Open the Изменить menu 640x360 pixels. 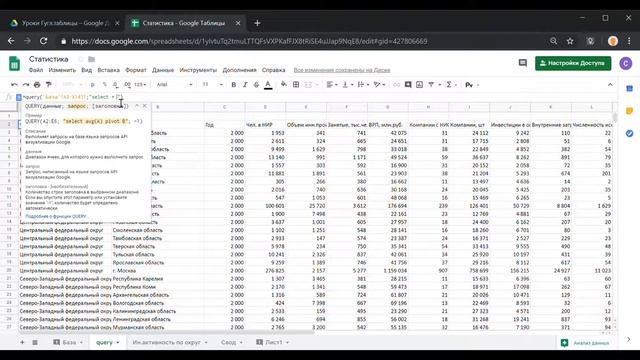click(x=62, y=70)
